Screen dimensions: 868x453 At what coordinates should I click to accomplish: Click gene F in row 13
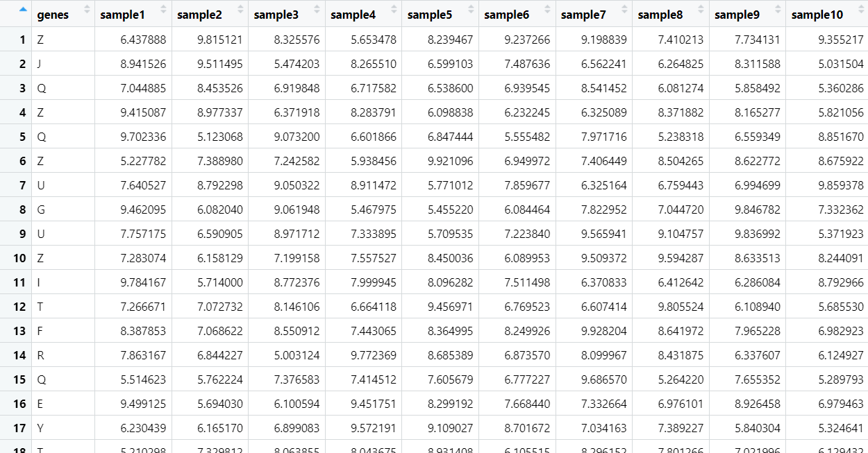coord(40,331)
